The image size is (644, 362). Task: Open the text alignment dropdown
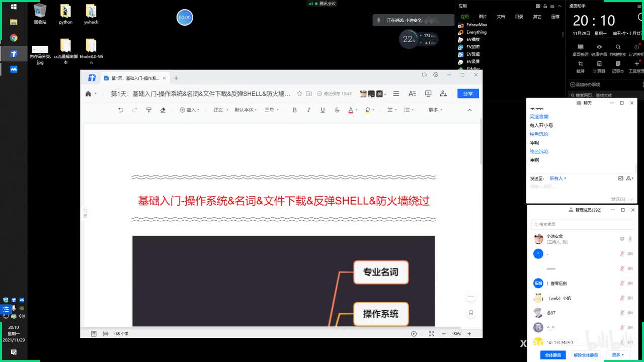(x=392, y=110)
